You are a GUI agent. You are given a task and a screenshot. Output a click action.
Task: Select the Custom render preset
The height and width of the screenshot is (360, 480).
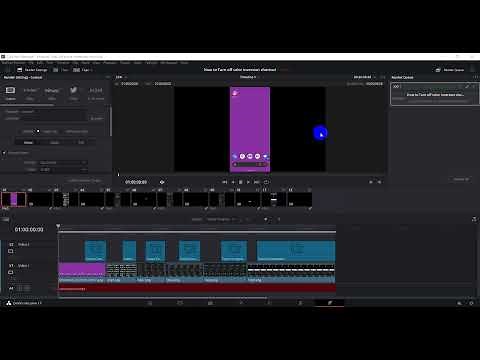pyautogui.click(x=10, y=93)
